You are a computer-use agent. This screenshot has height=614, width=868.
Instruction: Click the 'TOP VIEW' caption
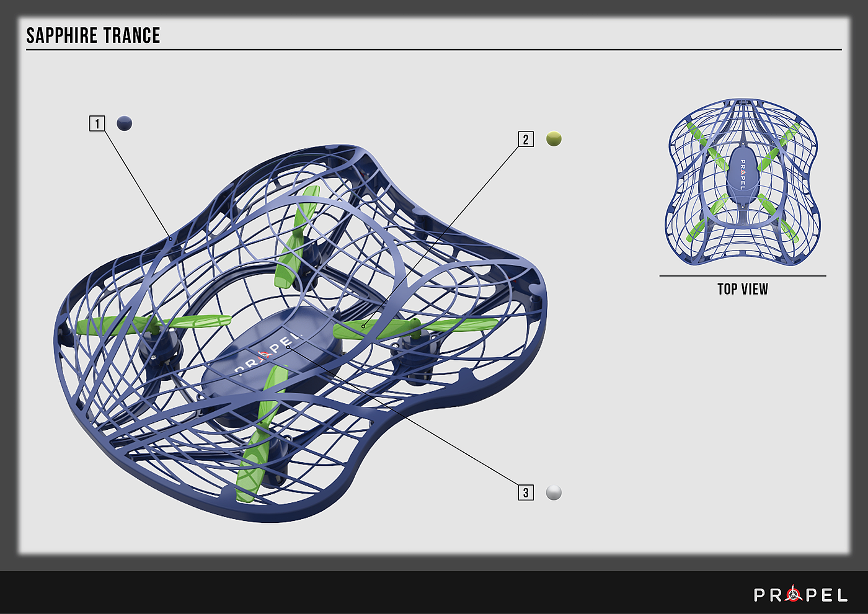point(743,289)
